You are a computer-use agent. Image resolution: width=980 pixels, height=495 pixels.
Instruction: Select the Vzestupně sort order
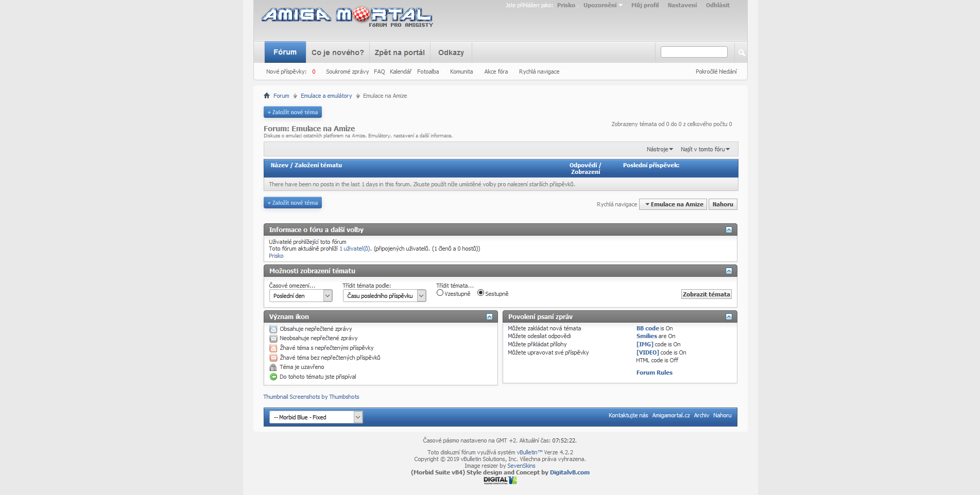tap(440, 293)
